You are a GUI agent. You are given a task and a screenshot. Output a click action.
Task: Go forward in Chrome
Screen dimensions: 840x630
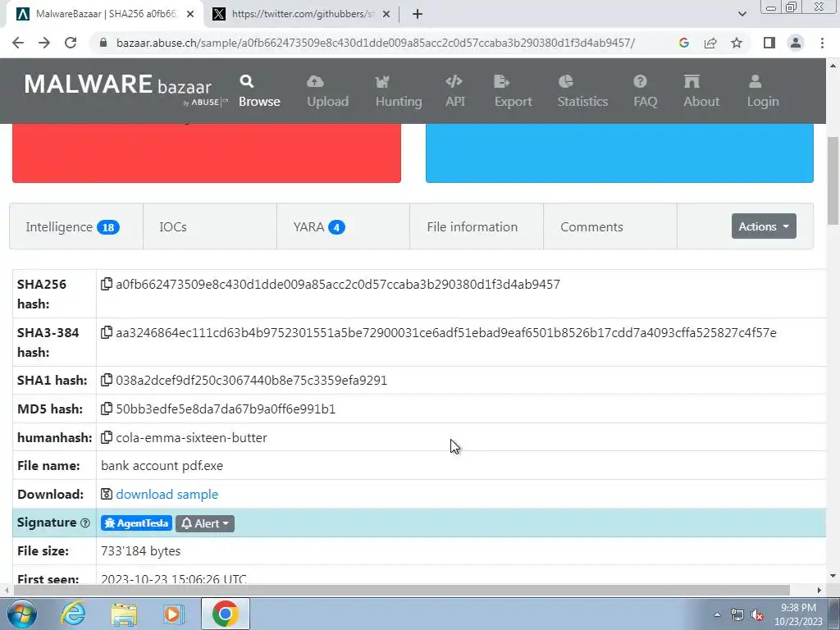(x=44, y=43)
